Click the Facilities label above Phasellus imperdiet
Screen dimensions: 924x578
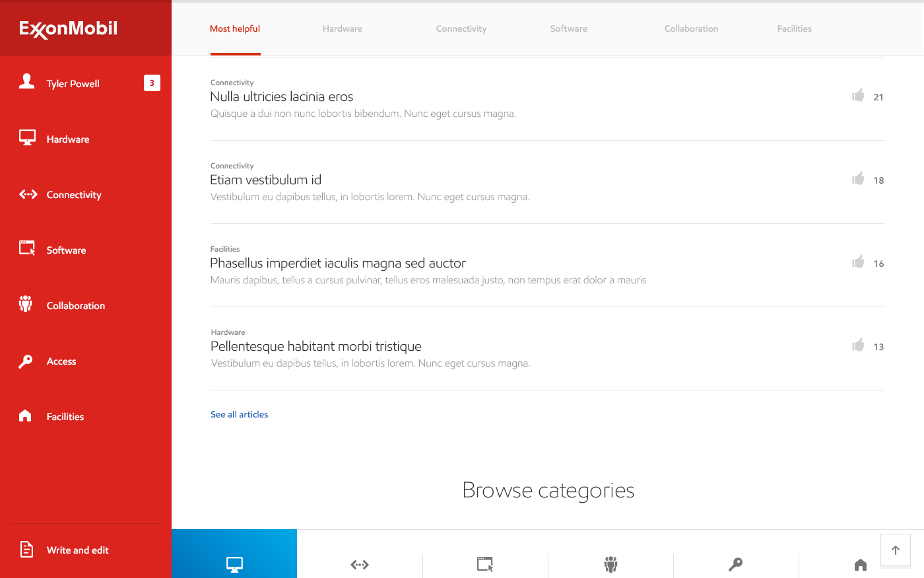click(225, 249)
